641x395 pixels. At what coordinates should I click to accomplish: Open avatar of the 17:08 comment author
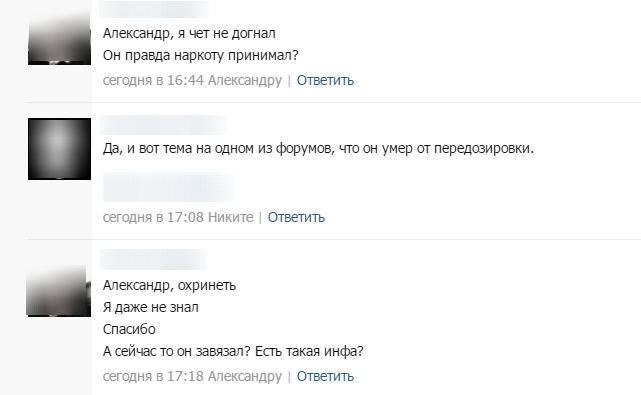59,149
